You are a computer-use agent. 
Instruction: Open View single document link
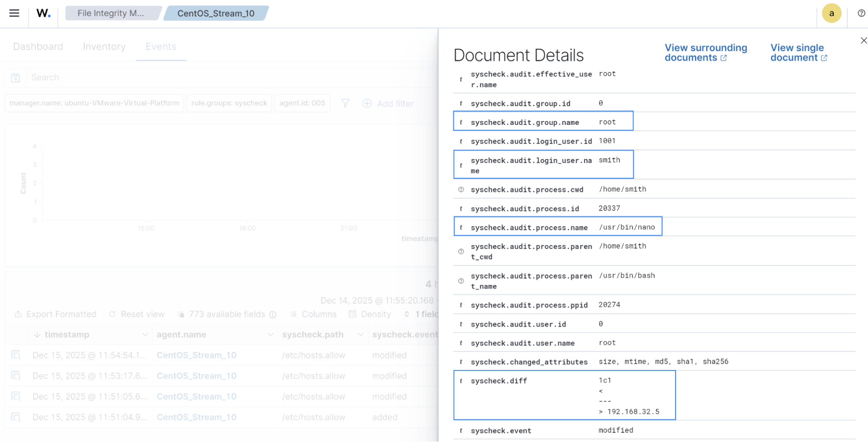click(x=798, y=52)
